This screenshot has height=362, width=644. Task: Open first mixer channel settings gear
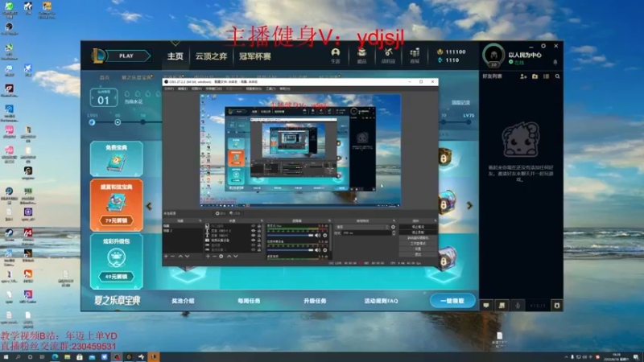pos(325,236)
